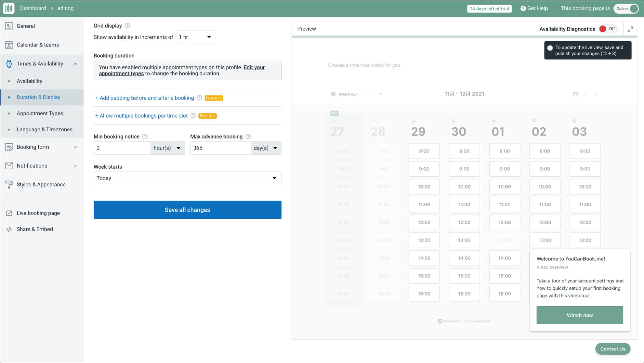
Task: Open Appointment Types in sidebar
Action: click(x=40, y=113)
